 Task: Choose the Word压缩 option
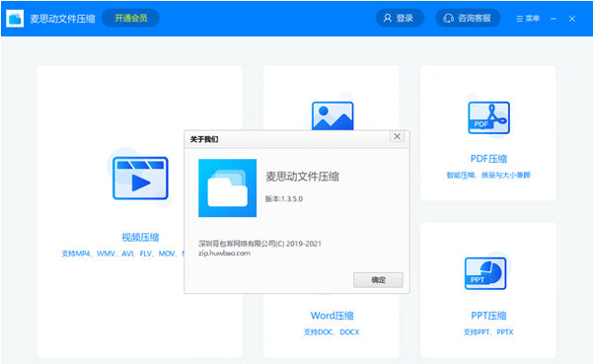coord(333,316)
